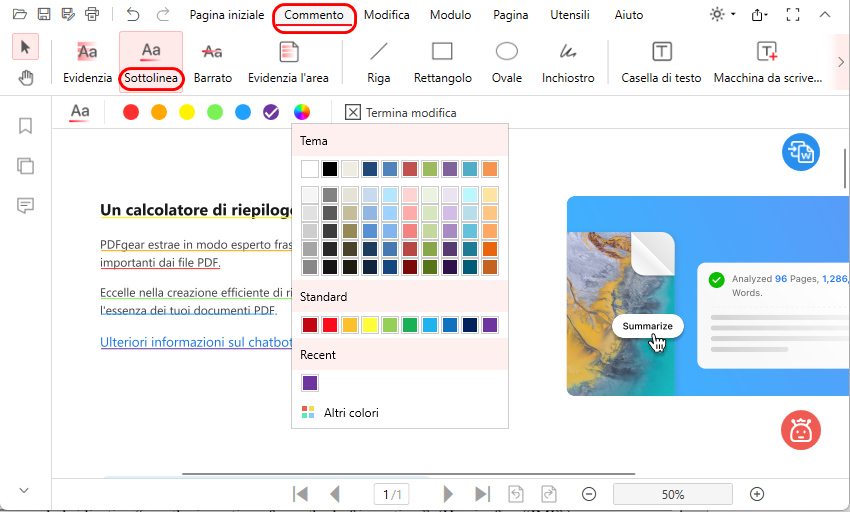Open the share export dropdown
The height and width of the screenshot is (512, 850).
pyautogui.click(x=759, y=15)
